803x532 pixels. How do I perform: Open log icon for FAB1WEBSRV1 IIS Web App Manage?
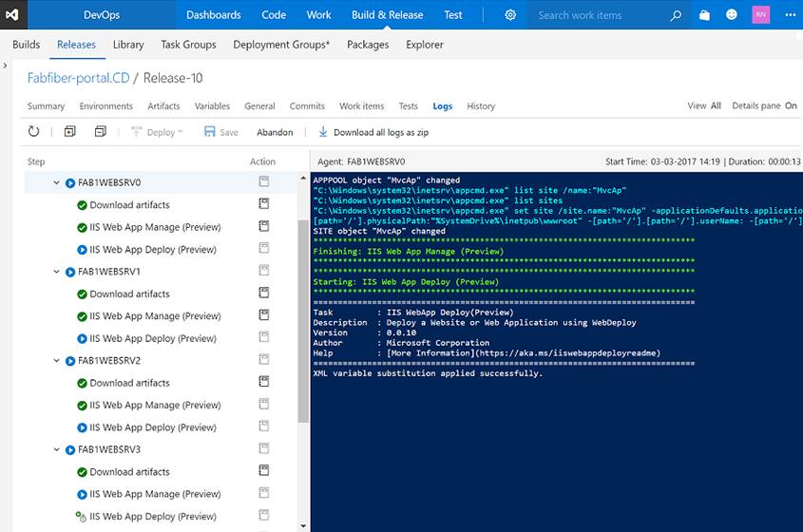click(x=264, y=314)
